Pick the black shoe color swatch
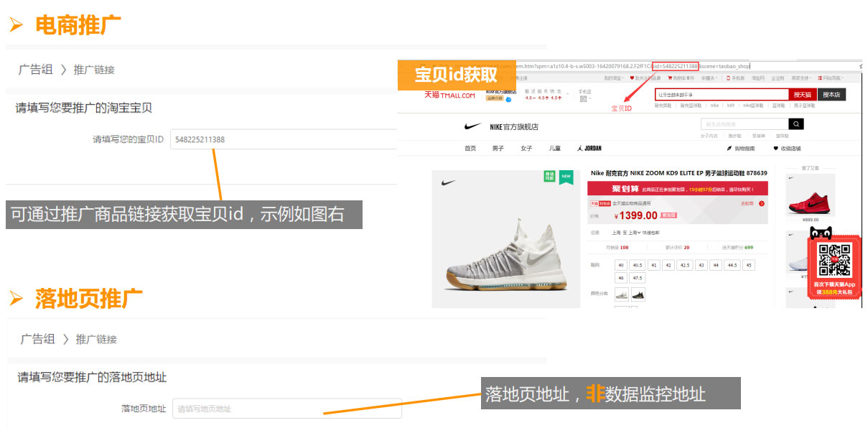 tap(638, 294)
